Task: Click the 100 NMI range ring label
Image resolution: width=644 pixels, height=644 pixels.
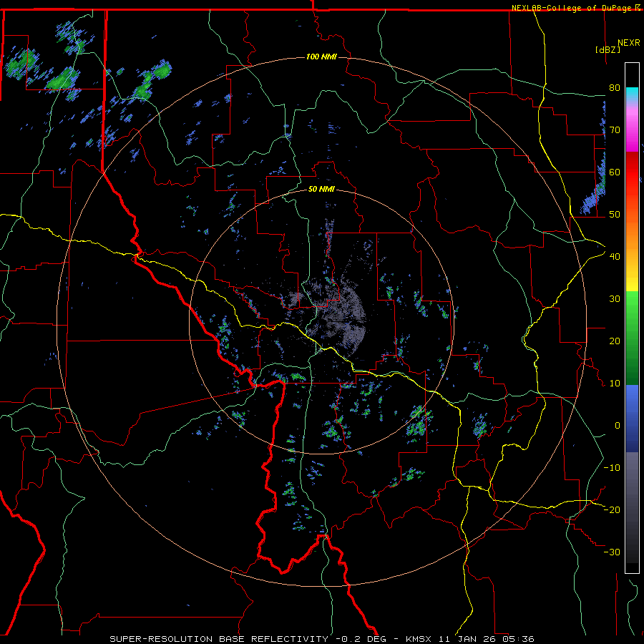Action: point(321,57)
